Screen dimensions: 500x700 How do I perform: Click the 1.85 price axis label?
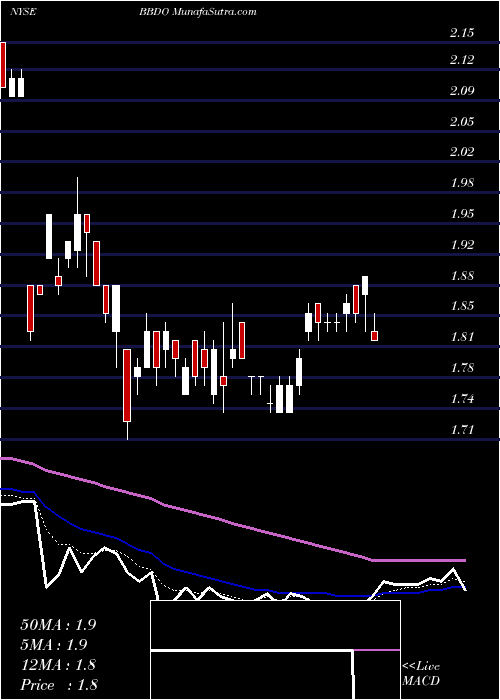pos(462,306)
